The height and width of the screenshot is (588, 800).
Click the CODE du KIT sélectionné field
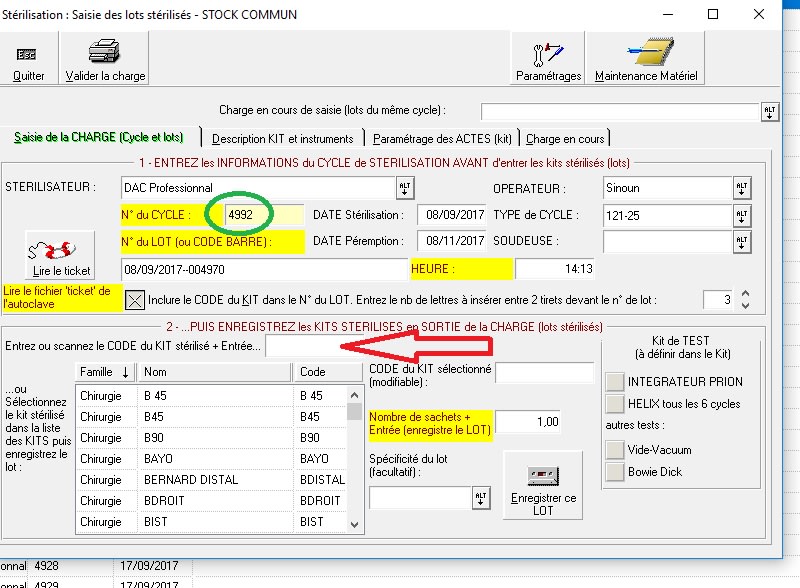(545, 373)
